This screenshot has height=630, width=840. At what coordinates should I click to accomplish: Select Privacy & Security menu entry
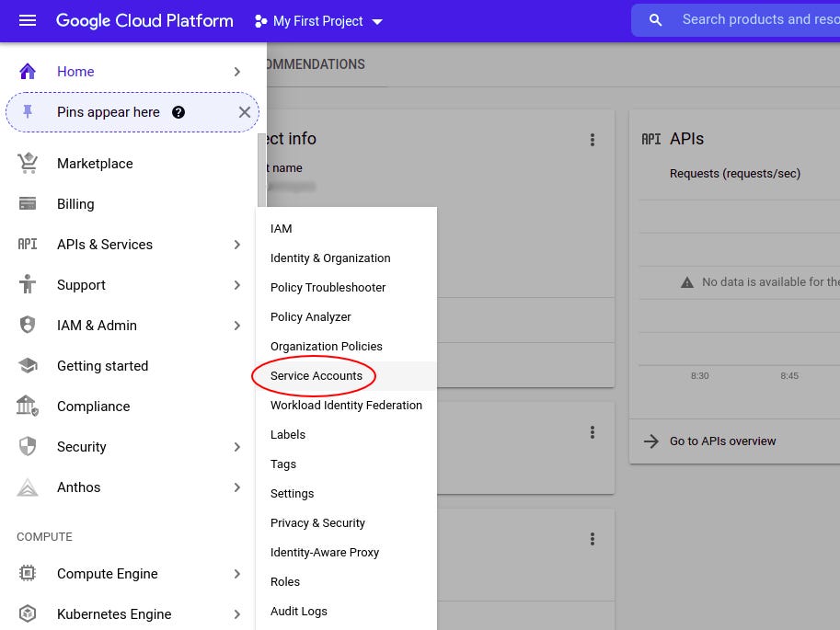pos(346,523)
